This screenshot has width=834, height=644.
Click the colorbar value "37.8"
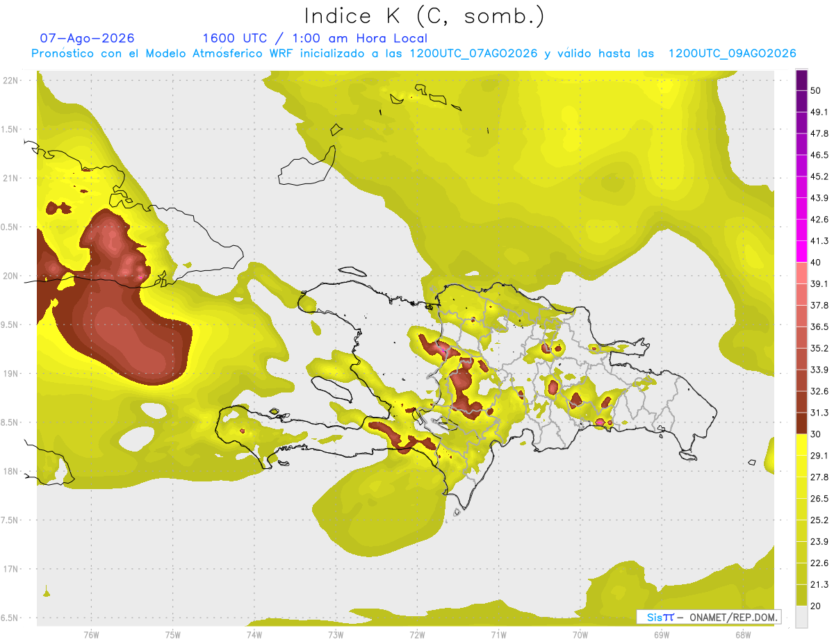point(819,306)
